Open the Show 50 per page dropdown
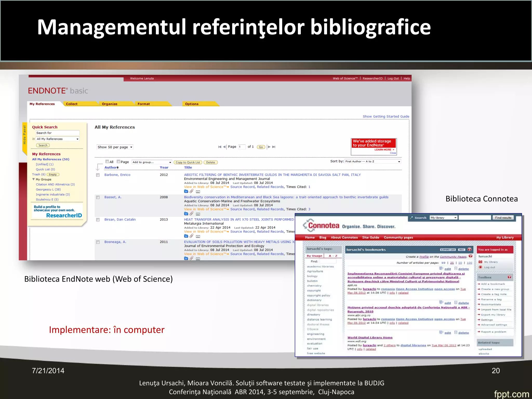Screen dimensions: 532x399 (x=115, y=147)
